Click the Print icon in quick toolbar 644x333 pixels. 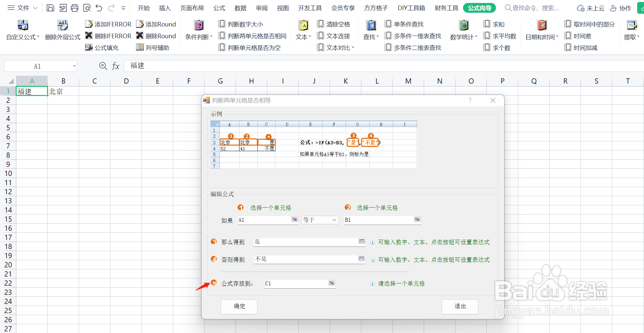[74, 8]
